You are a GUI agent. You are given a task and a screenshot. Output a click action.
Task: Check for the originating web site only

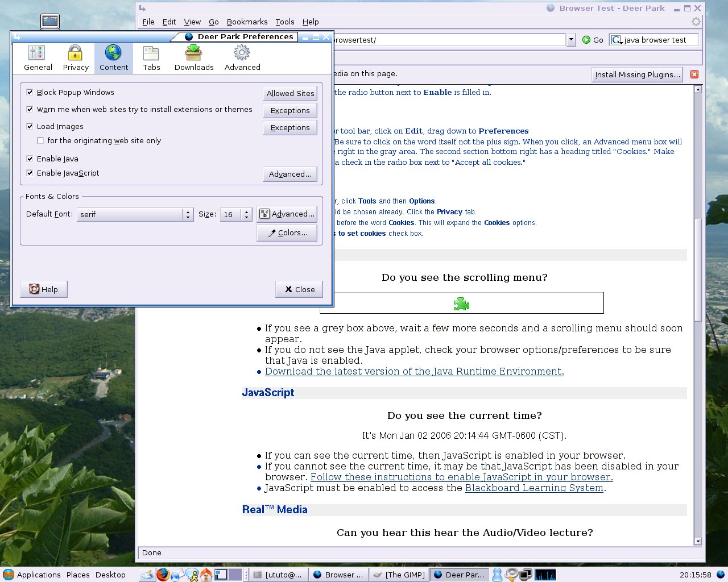pyautogui.click(x=40, y=140)
